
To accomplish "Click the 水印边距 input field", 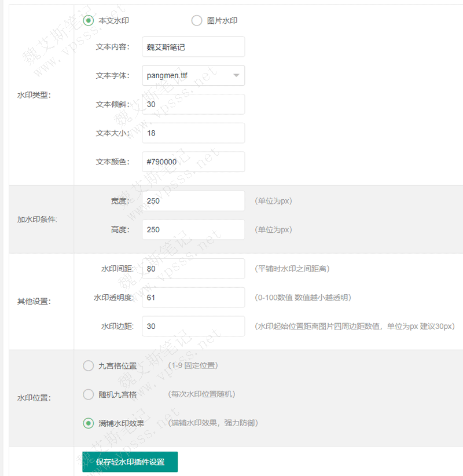I will click(x=193, y=327).
